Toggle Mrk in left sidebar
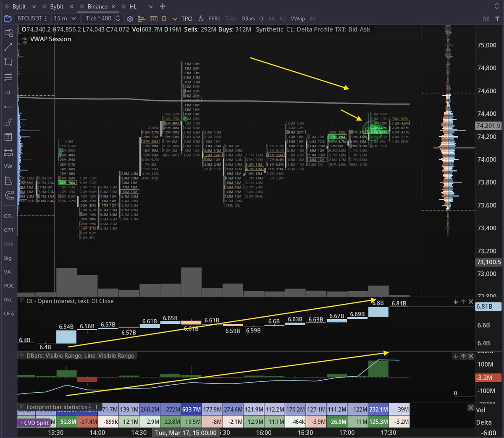 [8, 244]
